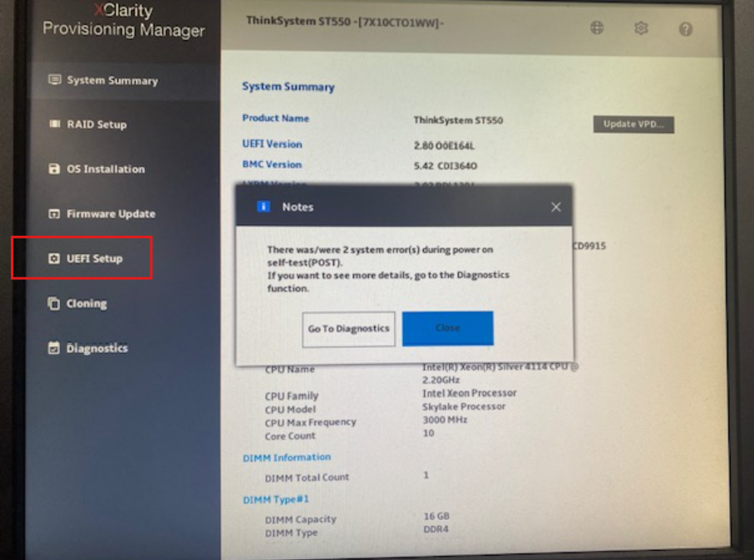This screenshot has width=754, height=560.
Task: Click the Core Count label
Action: click(x=290, y=436)
